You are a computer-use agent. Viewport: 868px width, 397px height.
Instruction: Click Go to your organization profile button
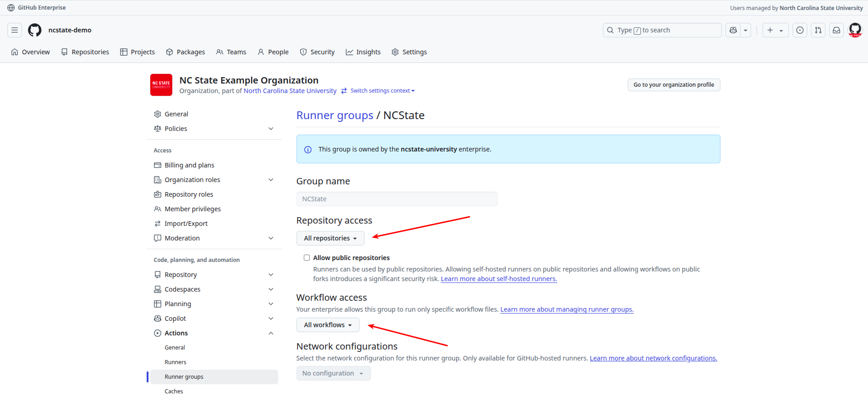pyautogui.click(x=673, y=85)
